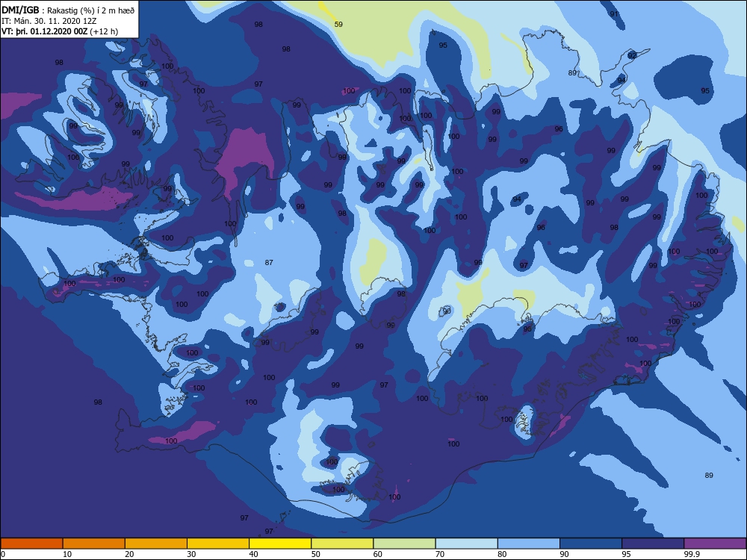This screenshot has width=747, height=560.
Task: Select the light orange 20–30 legend swatch
Action: (x=156, y=544)
